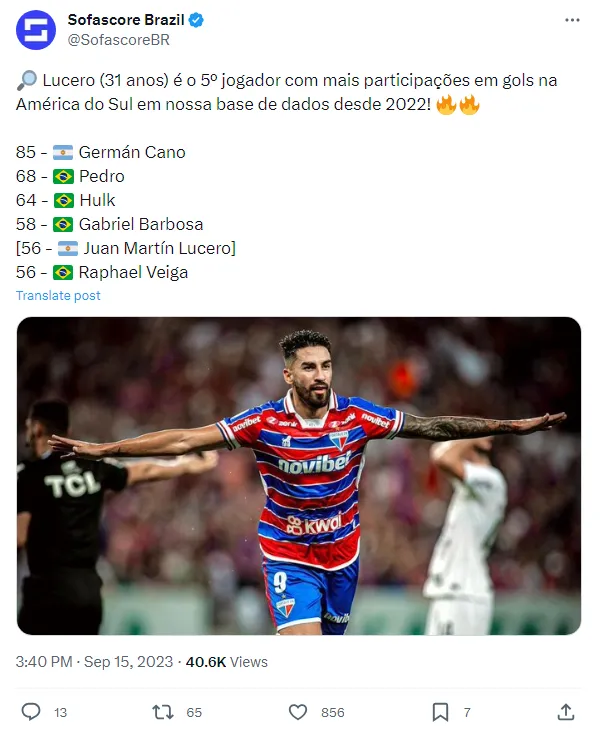Click the 7 bookmarks count
600x736 pixels.
pos(467,713)
